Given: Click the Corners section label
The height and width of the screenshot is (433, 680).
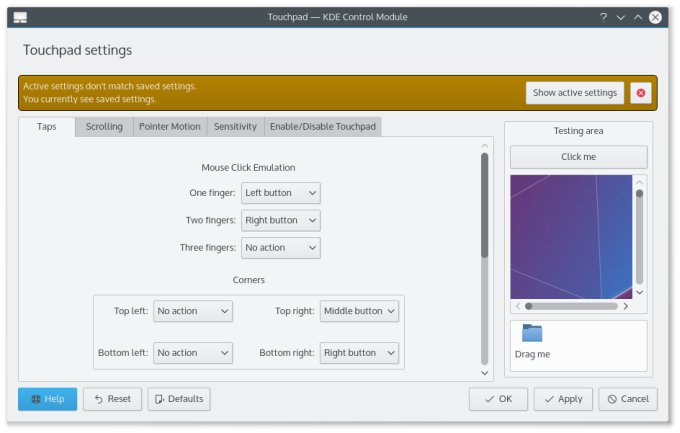Looking at the screenshot, I should [x=248, y=280].
